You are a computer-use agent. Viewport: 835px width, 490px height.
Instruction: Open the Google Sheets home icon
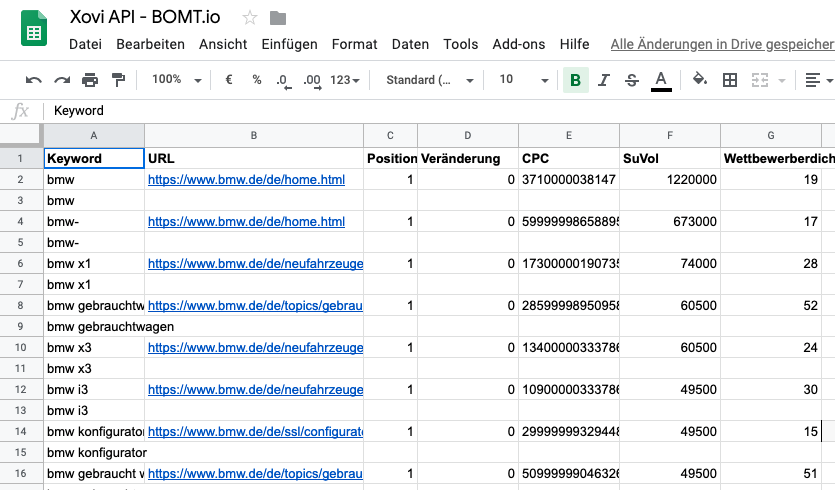(34, 29)
